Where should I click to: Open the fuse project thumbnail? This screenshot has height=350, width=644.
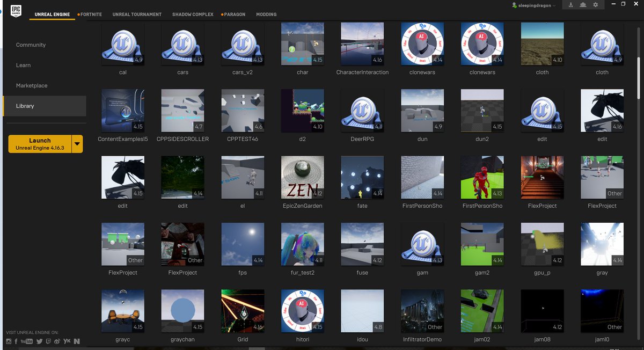click(x=362, y=244)
